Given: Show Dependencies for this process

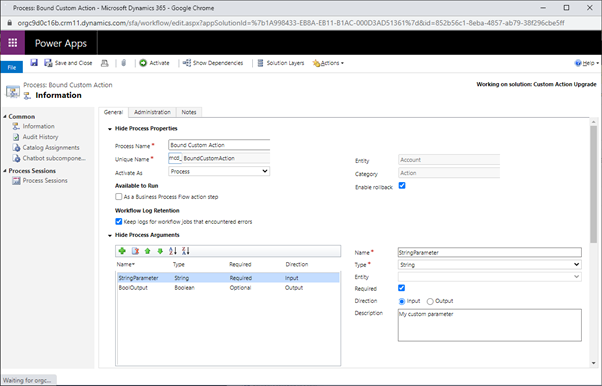Looking at the screenshot, I should coord(213,63).
